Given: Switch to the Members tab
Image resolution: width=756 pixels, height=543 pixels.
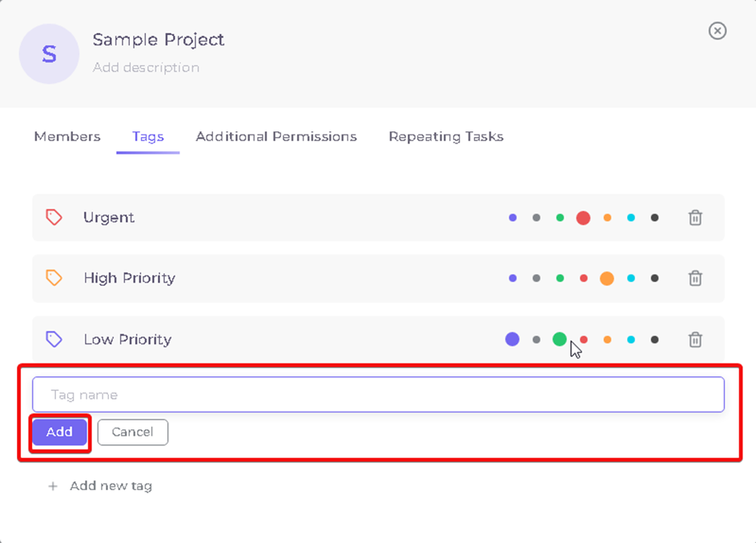Looking at the screenshot, I should tap(67, 136).
